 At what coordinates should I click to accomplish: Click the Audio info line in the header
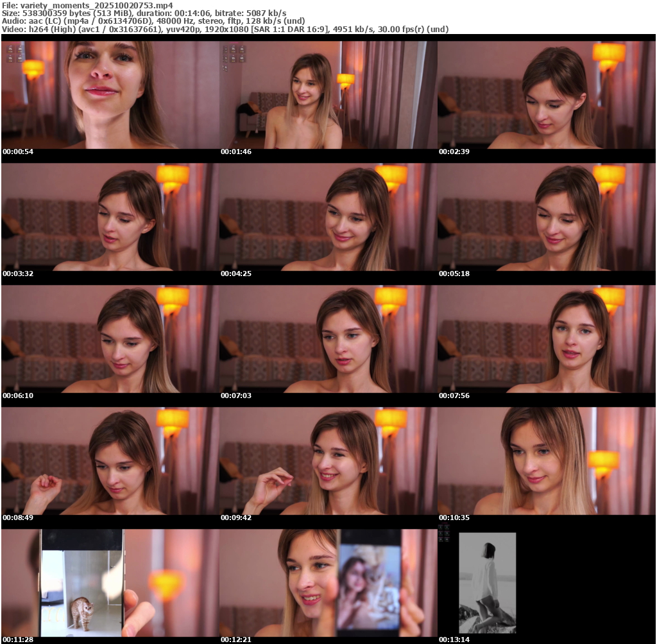(154, 21)
